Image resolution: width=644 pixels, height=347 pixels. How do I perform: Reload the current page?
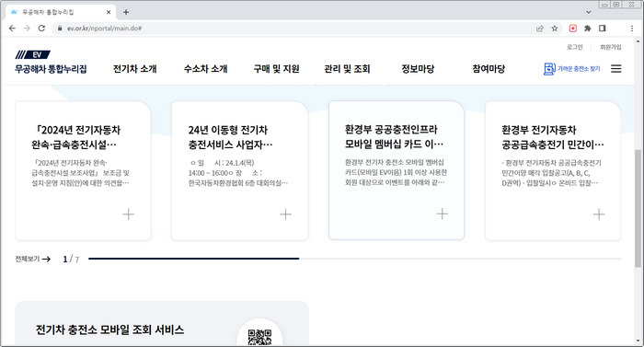point(41,29)
